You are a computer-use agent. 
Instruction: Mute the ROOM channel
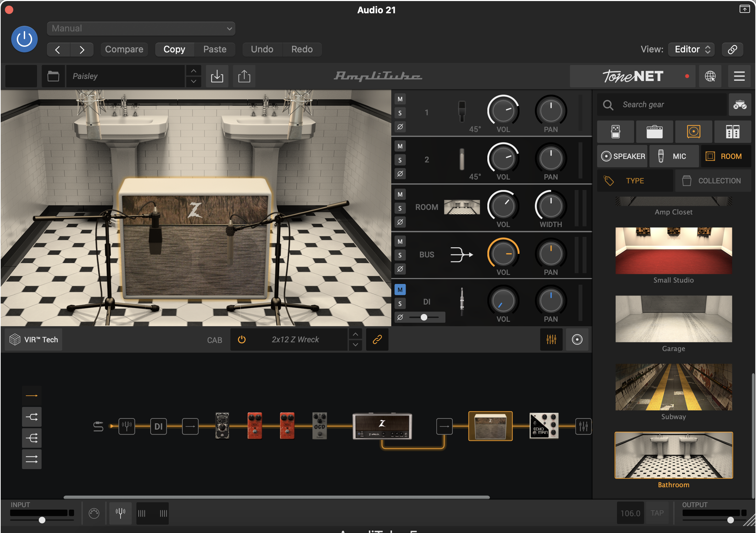tap(400, 194)
